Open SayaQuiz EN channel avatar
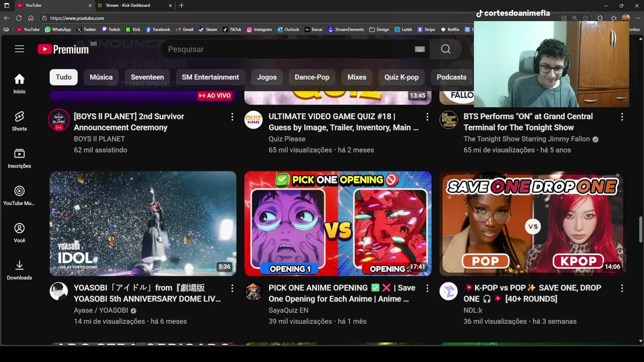Viewport: 644px width, 362px height. [254, 291]
